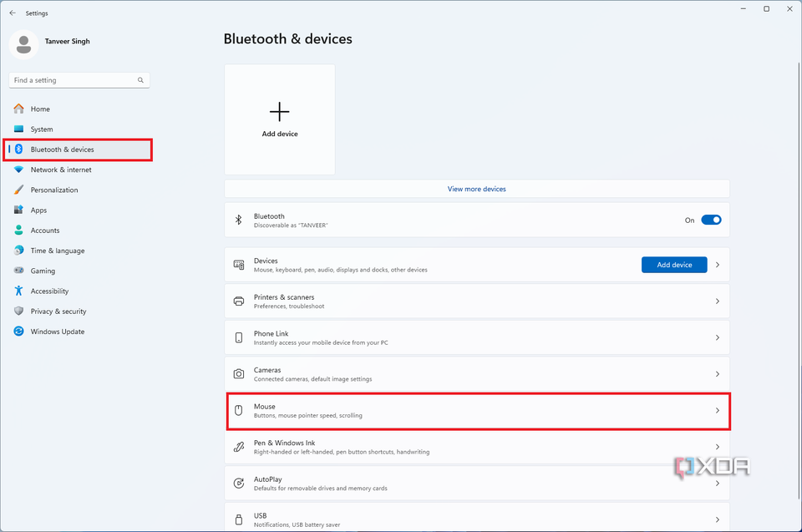Click 'Discoverable as "TANVEER"' text
802x532 pixels.
[291, 225]
